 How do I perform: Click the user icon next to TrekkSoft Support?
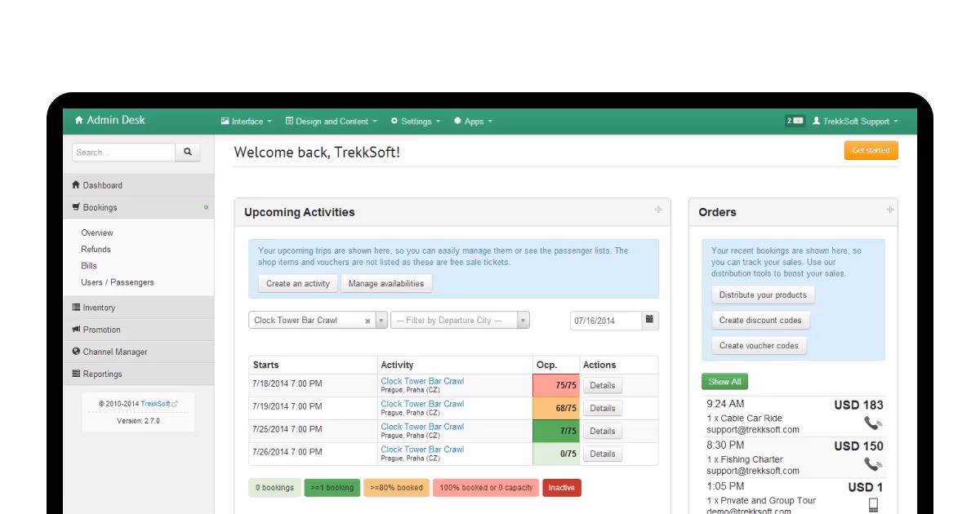[817, 121]
